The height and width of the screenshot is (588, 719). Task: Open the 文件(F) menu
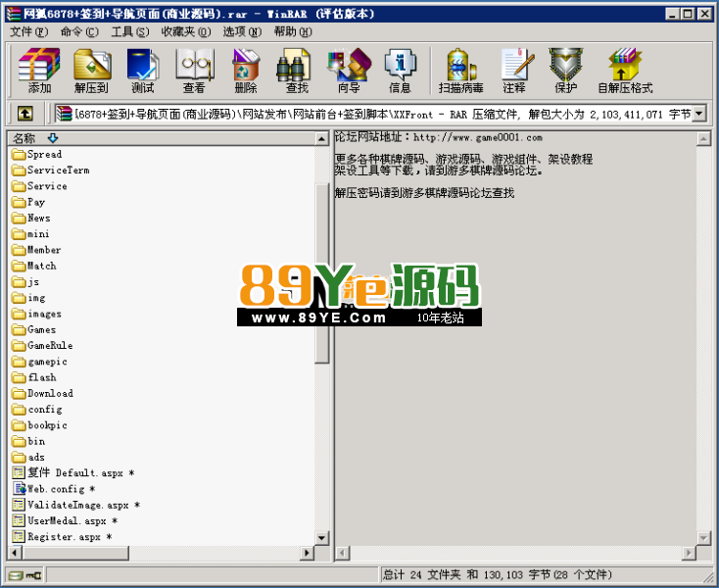pos(28,31)
